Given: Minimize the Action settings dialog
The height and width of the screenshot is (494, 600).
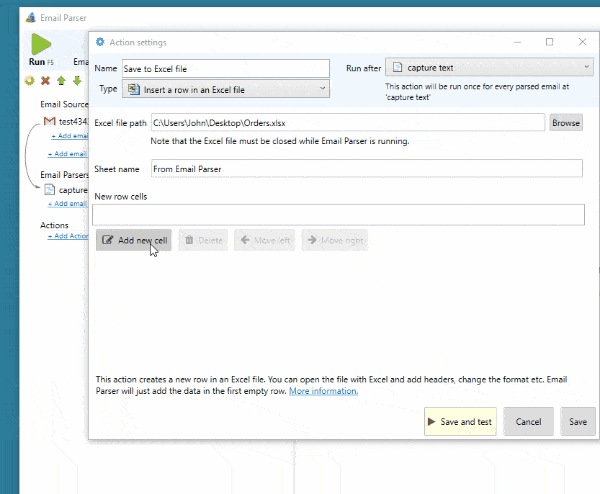Looking at the screenshot, I should coord(517,42).
